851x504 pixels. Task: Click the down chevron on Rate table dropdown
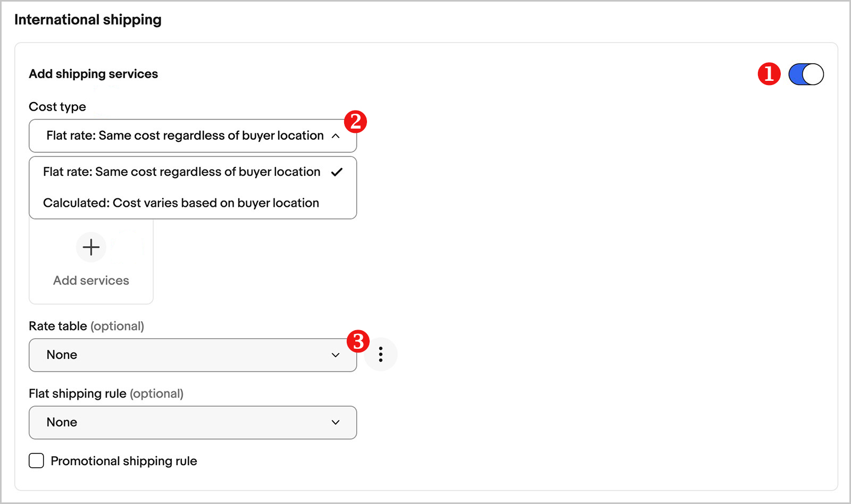[336, 355]
